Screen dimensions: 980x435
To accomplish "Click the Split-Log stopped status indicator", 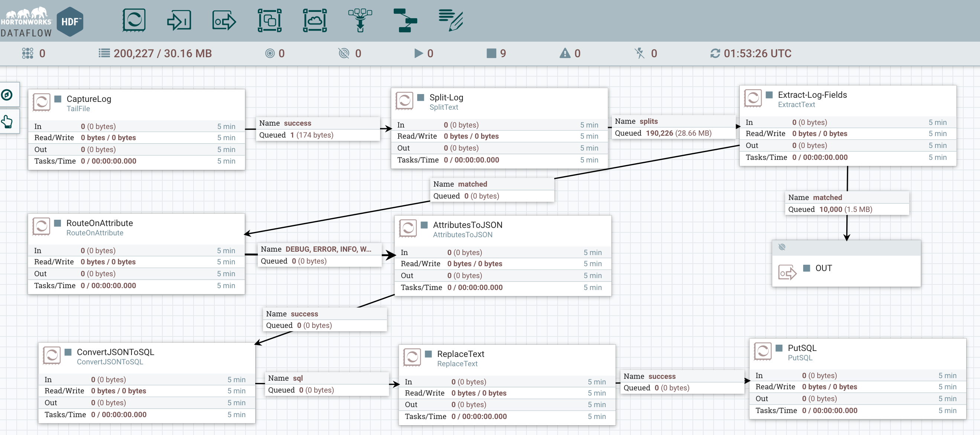I will (x=421, y=97).
